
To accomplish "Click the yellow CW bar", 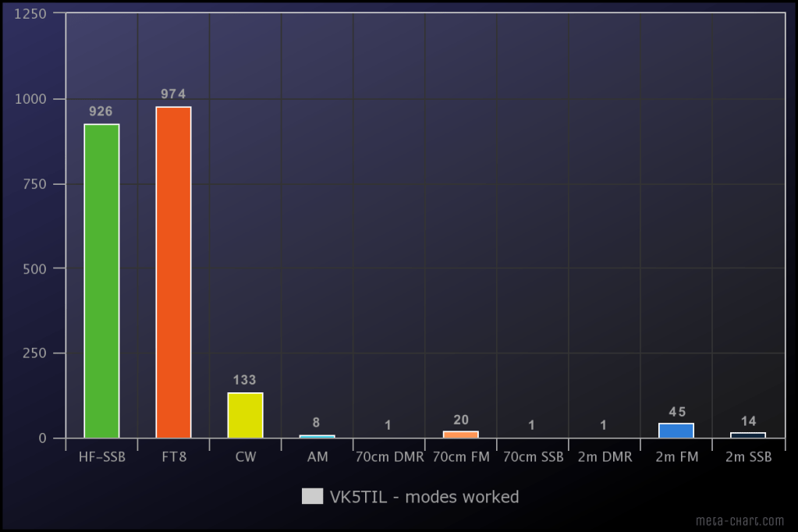I will tap(245, 415).
